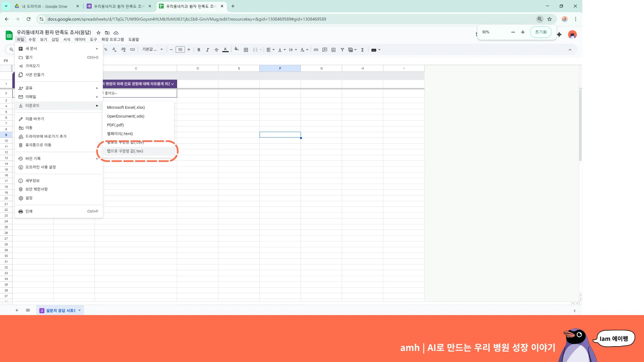Viewport: 644px width, 362px height.
Task: Open the functions sigma icon
Action: [362, 50]
